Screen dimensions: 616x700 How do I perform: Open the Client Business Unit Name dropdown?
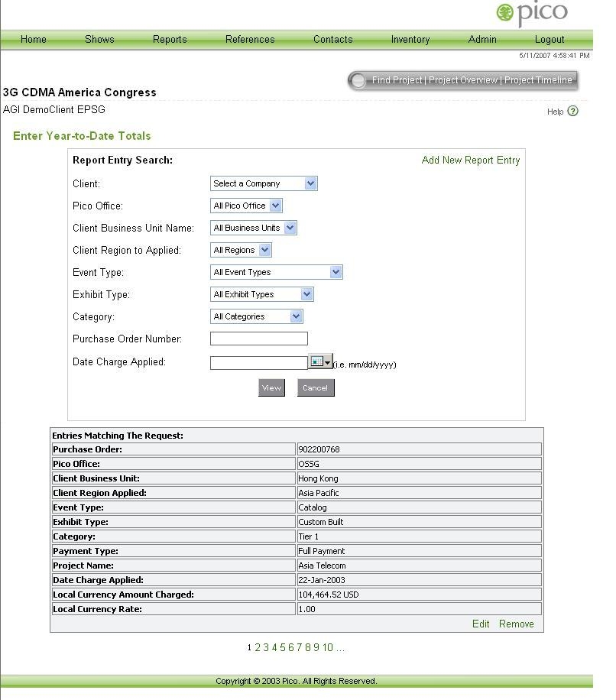[253, 228]
